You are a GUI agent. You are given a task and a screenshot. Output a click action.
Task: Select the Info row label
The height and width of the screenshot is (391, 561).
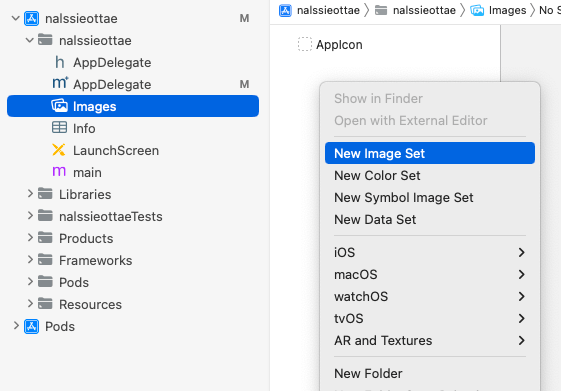84,128
